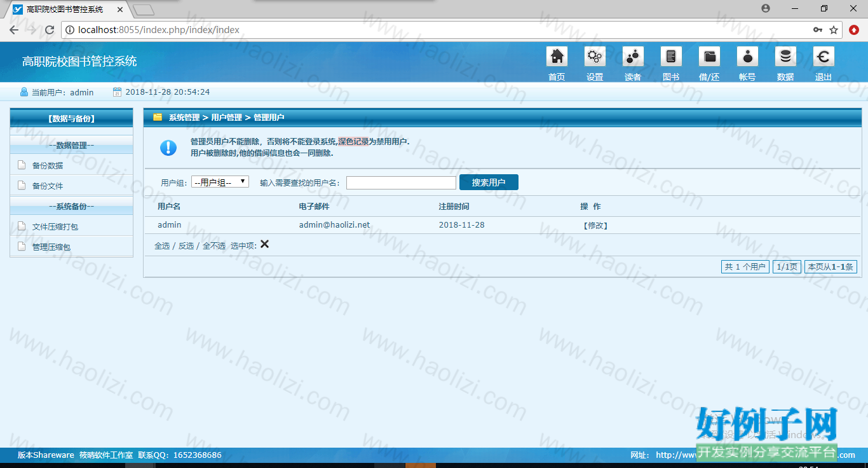Click the folder icon before 系统管理

point(158,117)
